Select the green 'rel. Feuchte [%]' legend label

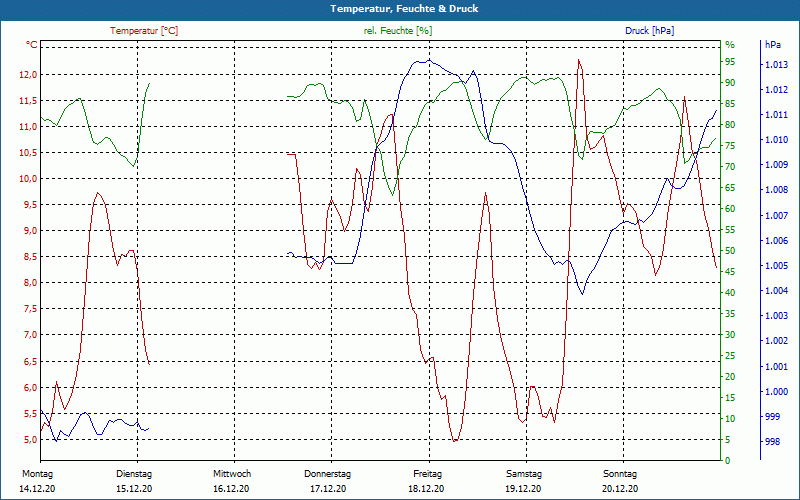point(398,31)
